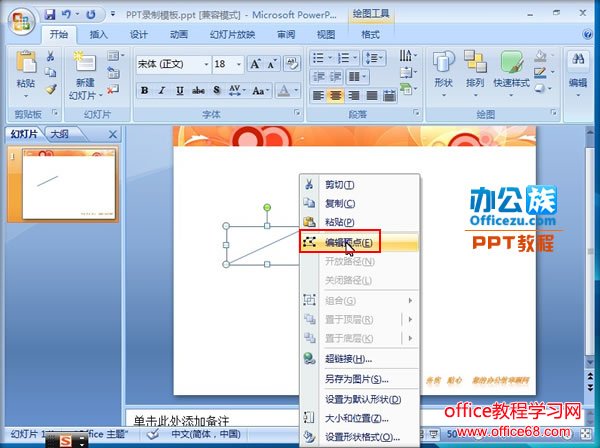This screenshot has width=600, height=448.
Task: Open font color dropdown arrow
Action: point(296,91)
